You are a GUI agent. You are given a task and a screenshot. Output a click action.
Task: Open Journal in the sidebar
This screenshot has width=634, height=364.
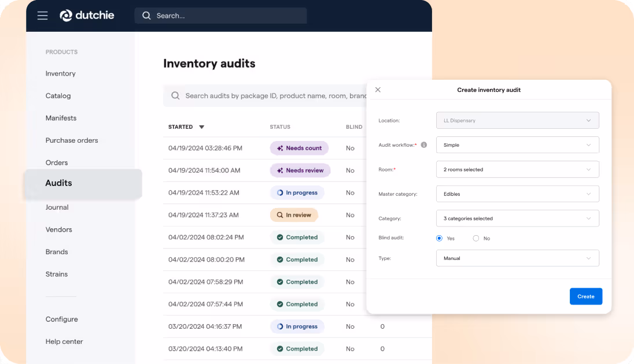pyautogui.click(x=57, y=207)
